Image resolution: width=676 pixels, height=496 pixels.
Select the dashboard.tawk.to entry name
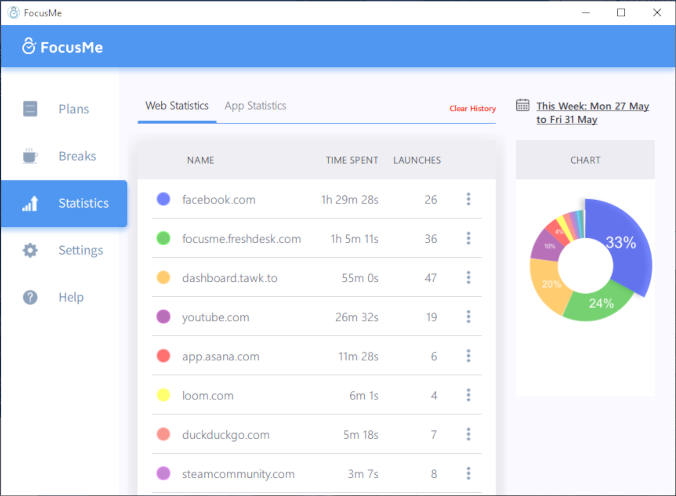point(229,278)
